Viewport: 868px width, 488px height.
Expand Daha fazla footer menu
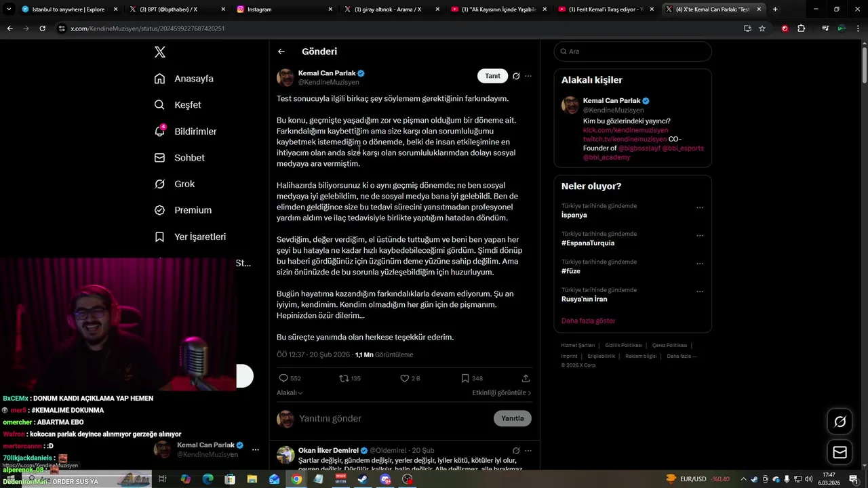pyautogui.click(x=682, y=356)
